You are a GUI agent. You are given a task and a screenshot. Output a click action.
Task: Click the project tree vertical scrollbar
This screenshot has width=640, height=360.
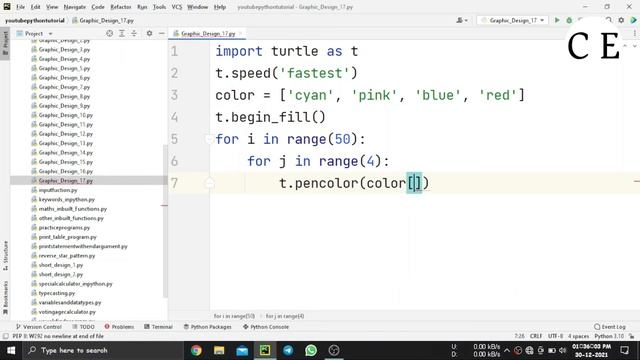(x=165, y=220)
